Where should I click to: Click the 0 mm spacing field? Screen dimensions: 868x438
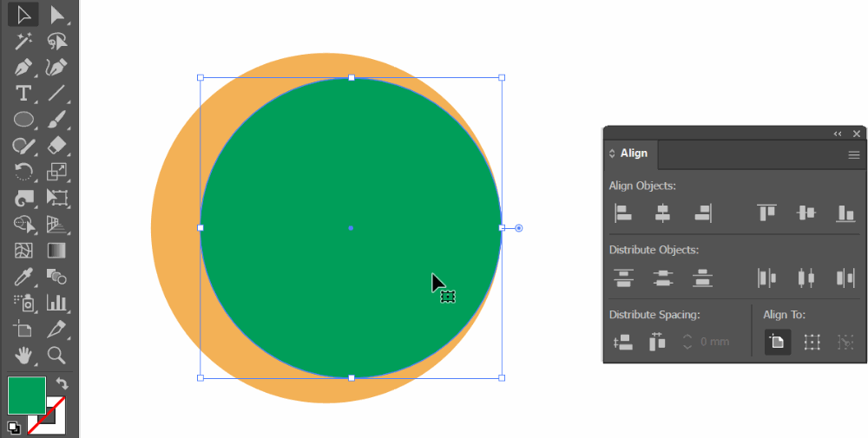pyautogui.click(x=714, y=342)
